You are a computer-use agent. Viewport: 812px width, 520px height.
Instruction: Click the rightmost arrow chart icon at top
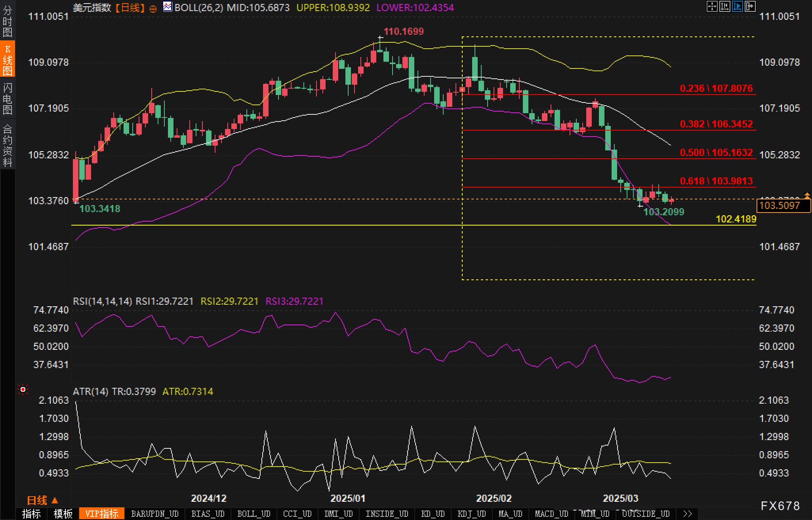[750, 6]
